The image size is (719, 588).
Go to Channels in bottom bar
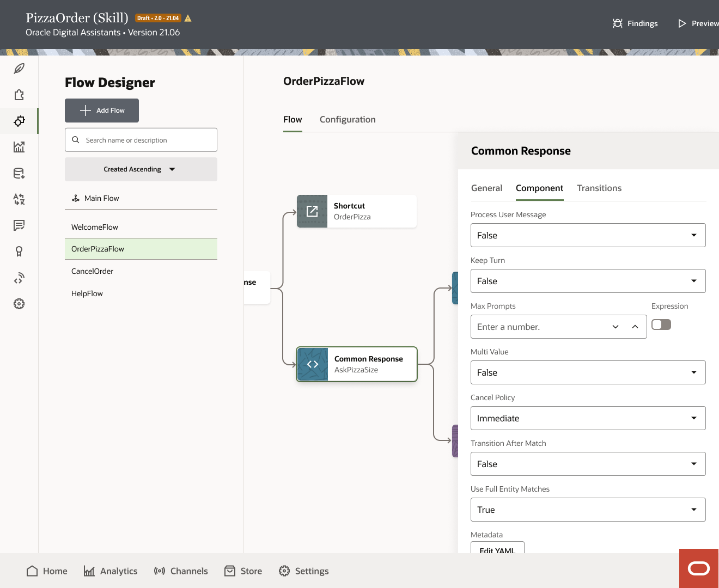[181, 571]
